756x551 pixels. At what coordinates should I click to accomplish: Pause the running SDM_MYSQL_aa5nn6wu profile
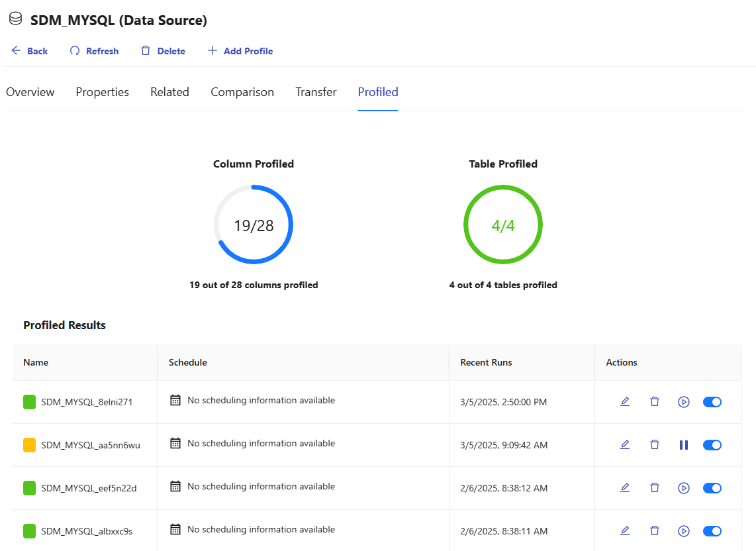pyautogui.click(x=684, y=444)
